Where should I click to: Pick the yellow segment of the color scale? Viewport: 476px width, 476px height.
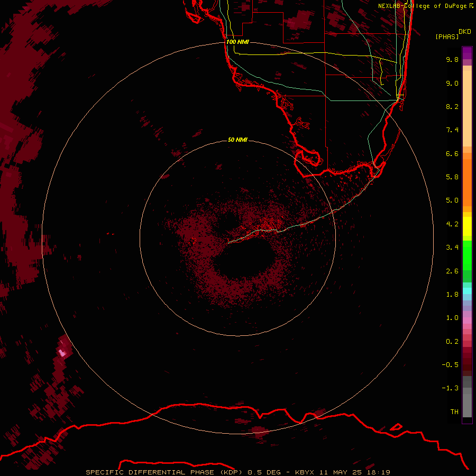(x=467, y=226)
